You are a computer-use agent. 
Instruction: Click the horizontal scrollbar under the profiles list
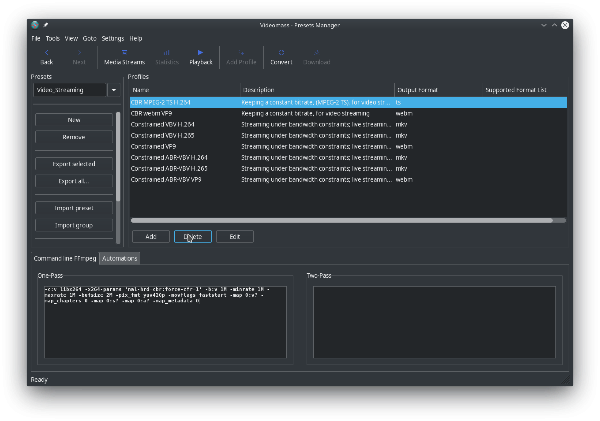pyautogui.click(x=349, y=220)
